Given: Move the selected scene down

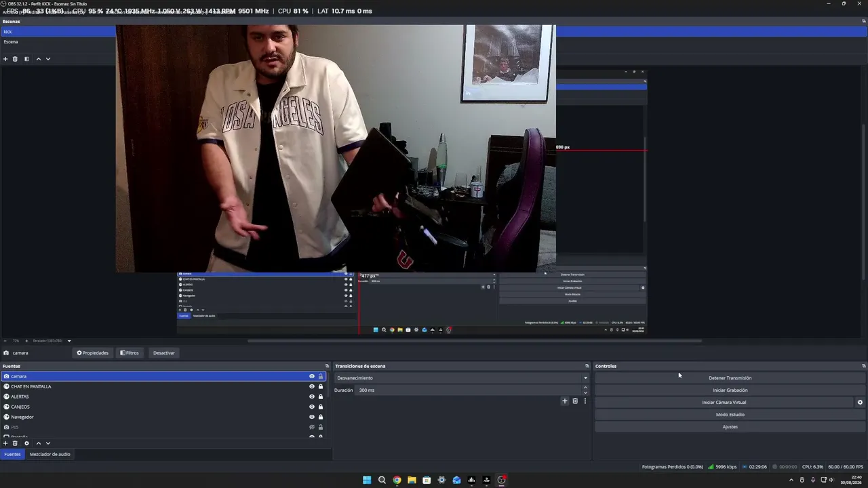Looking at the screenshot, I should 47,59.
